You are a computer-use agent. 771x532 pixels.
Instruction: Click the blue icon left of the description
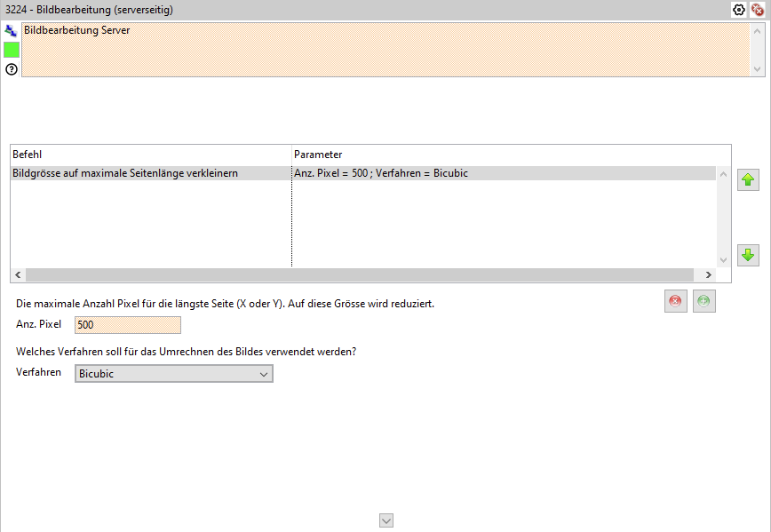tap(11, 30)
